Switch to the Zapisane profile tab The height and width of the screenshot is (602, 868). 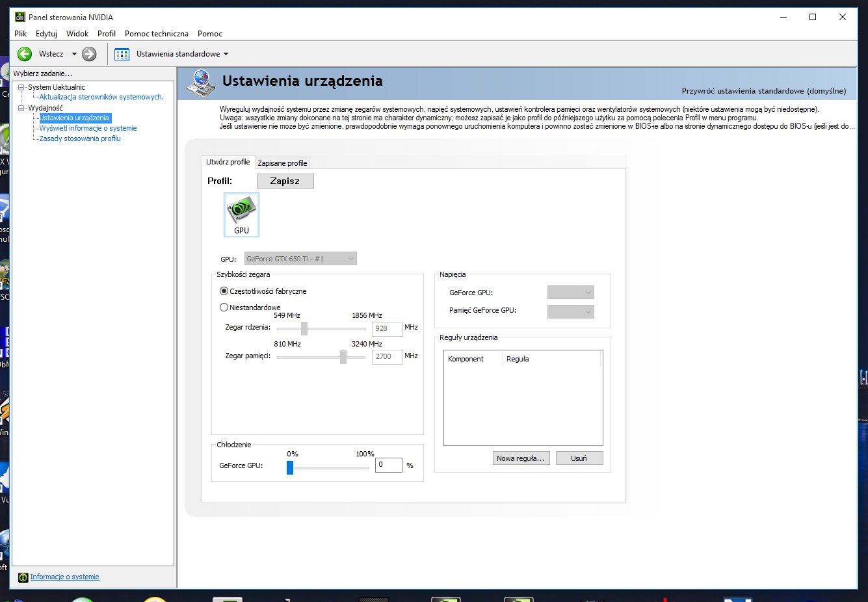point(282,163)
